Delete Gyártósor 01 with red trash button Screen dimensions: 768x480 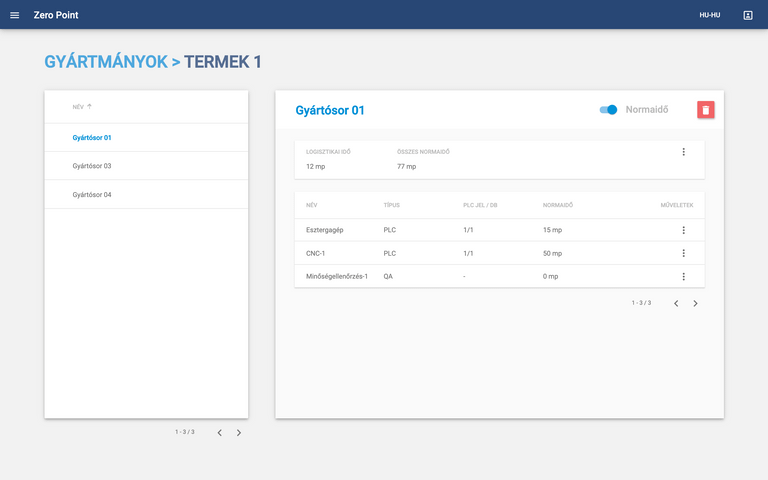(706, 110)
